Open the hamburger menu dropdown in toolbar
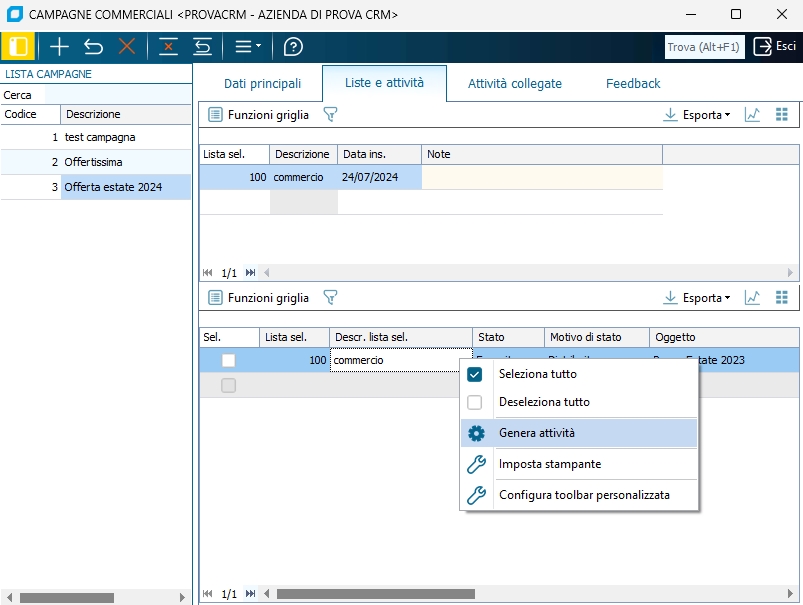Viewport: 803px width, 605px height. [247, 46]
